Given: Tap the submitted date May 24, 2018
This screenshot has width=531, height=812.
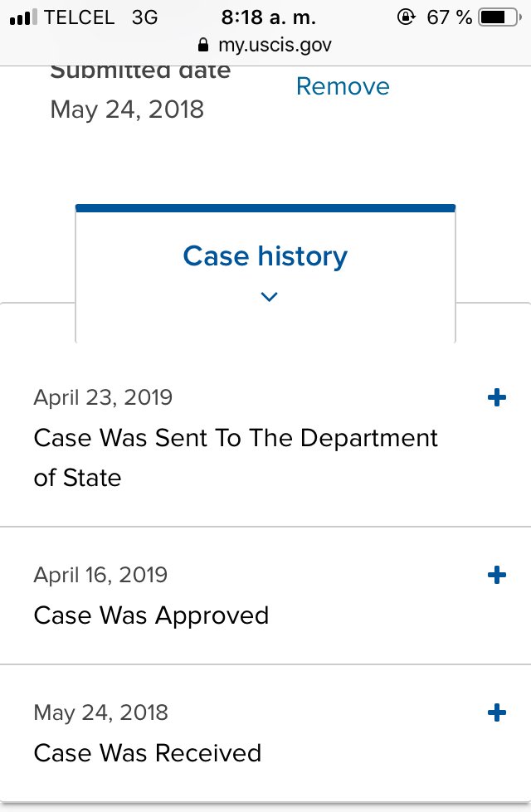Looking at the screenshot, I should click(x=127, y=109).
